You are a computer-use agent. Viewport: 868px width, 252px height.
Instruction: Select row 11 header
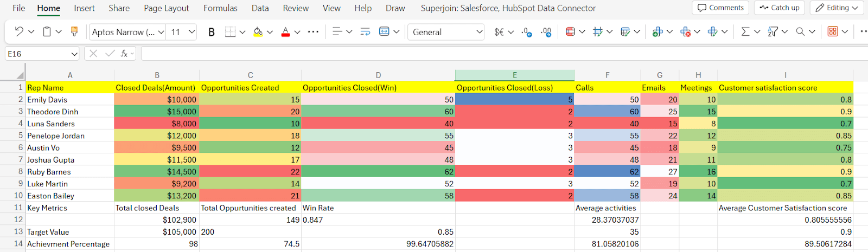point(18,208)
